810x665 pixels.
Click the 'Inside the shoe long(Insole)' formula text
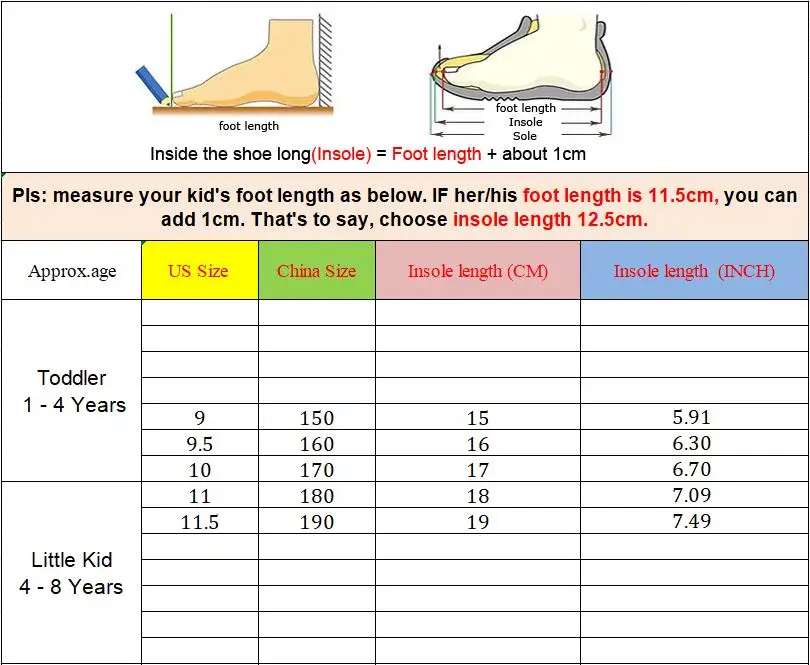[368, 154]
